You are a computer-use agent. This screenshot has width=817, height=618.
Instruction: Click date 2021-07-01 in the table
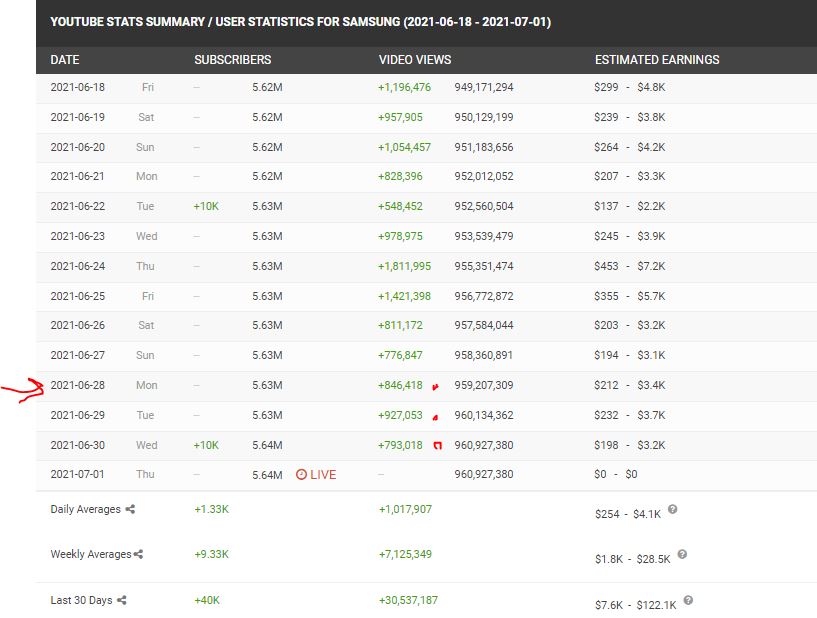[78, 474]
